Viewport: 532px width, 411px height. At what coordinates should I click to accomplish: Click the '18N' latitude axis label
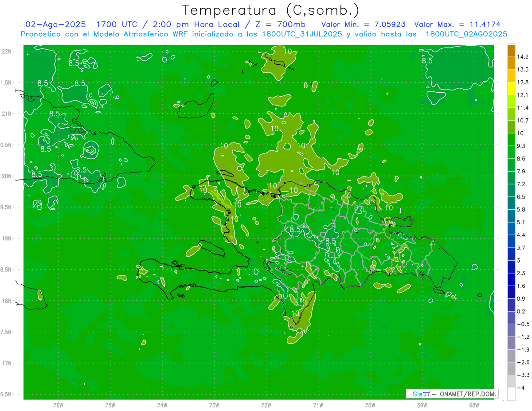tap(8, 301)
